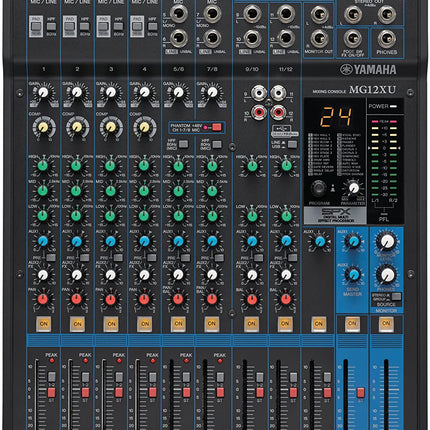
Task: Click the SPX digital effect processor badge
Action: coord(335,215)
